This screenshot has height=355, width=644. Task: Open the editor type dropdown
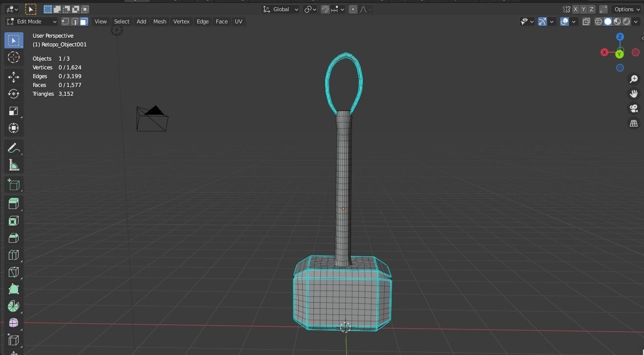(12, 9)
